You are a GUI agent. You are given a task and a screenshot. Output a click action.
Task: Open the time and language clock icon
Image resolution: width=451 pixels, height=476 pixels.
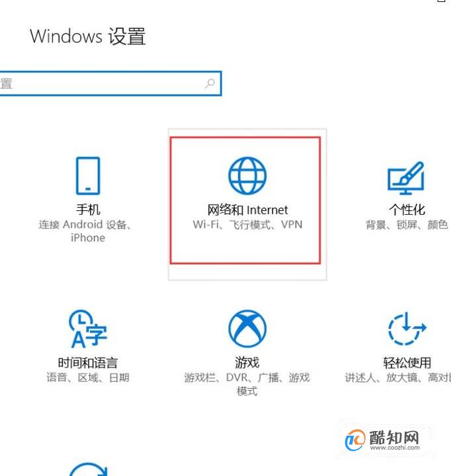(88, 329)
